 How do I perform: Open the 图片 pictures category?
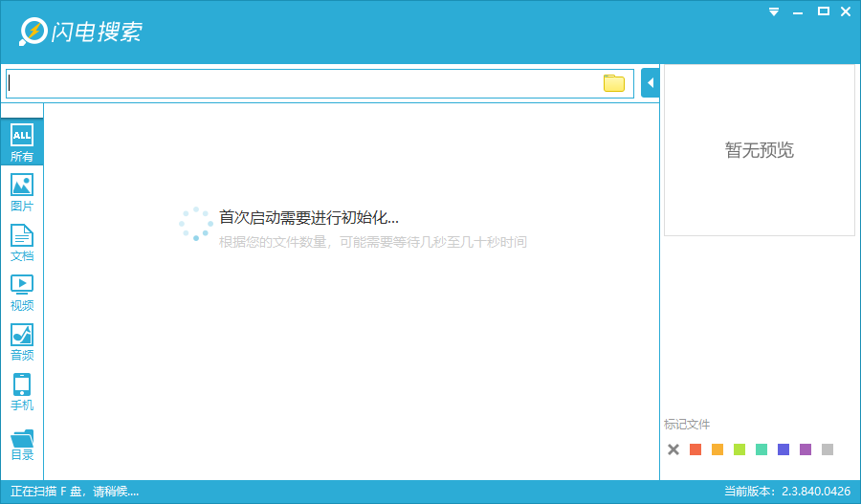(x=22, y=193)
